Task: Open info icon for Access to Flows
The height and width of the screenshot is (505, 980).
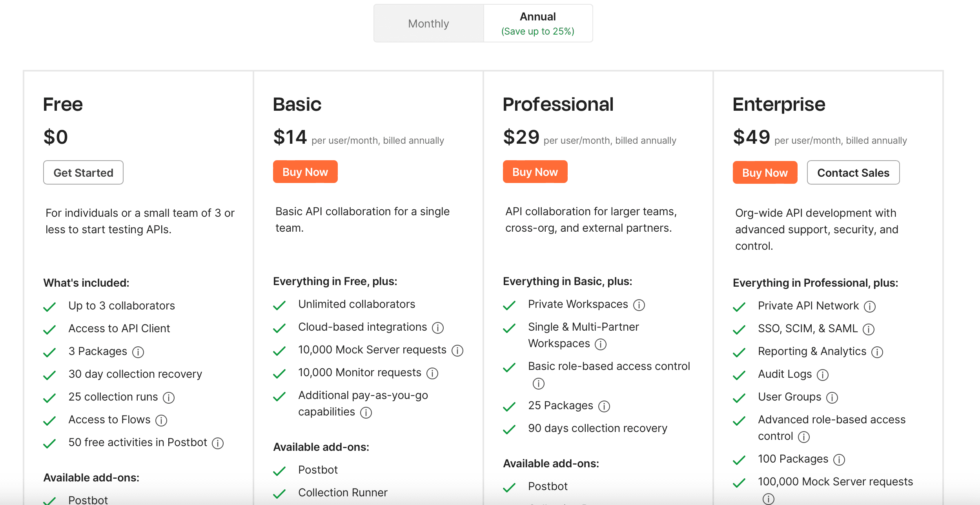Action: 161,420
